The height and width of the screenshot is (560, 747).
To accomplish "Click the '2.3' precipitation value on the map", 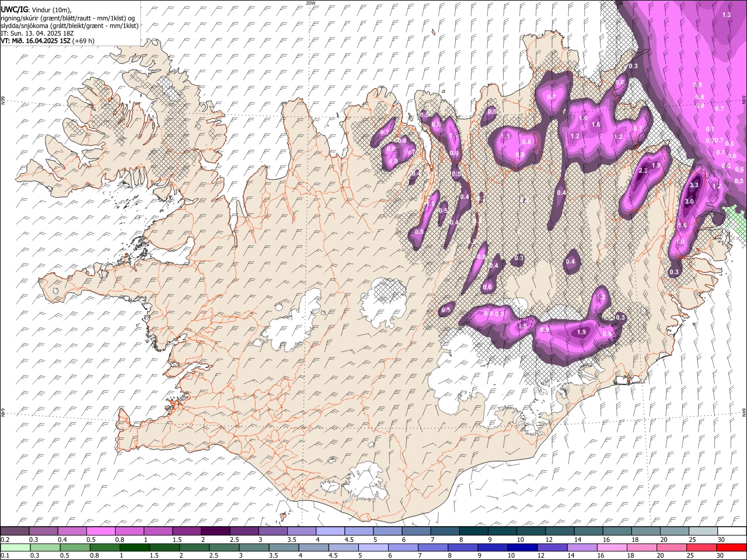I will (x=644, y=171).
